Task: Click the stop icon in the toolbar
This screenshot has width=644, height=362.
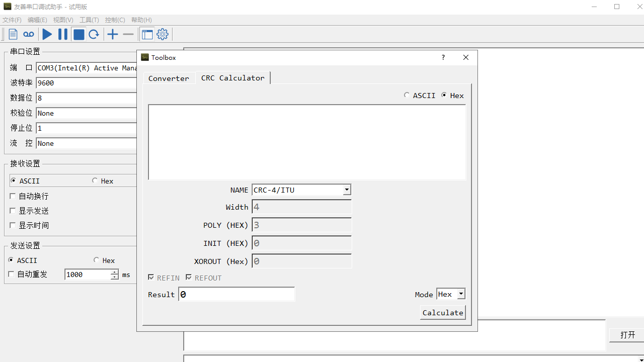Action: 78,34
